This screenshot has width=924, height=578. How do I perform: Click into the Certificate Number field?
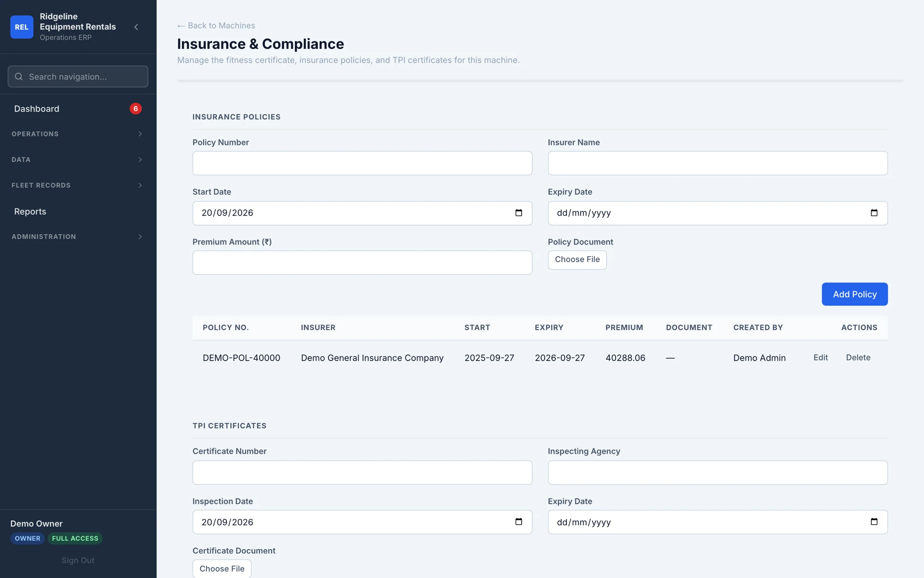[362, 473]
